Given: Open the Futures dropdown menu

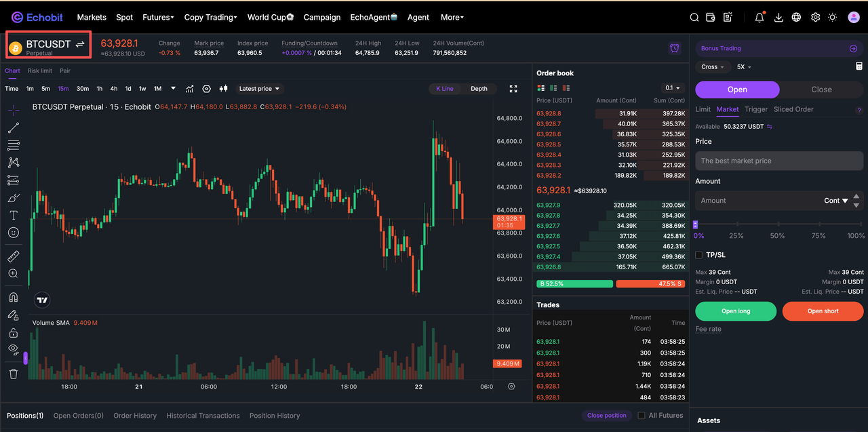Looking at the screenshot, I should [x=158, y=17].
